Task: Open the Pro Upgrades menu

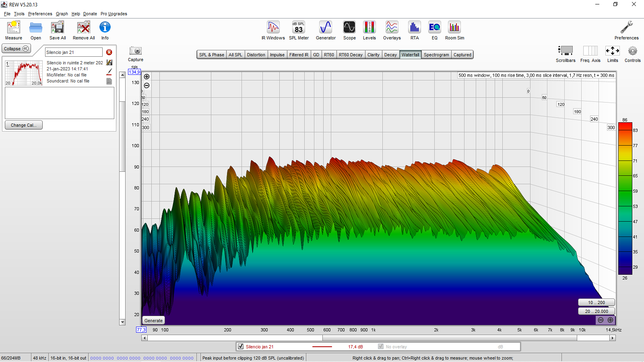Action: (x=114, y=14)
